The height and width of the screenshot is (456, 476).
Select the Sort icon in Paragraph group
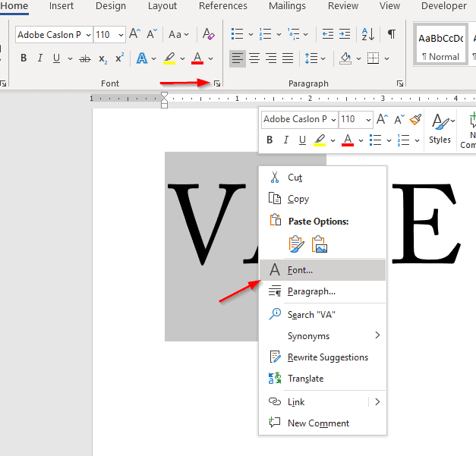[x=367, y=34]
